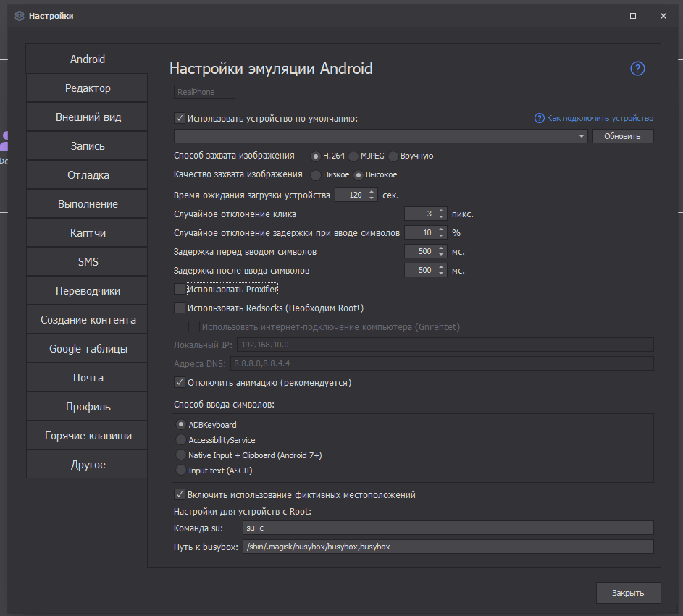683x616 pixels.
Task: Go to Создание контента tab
Action: [x=88, y=319]
